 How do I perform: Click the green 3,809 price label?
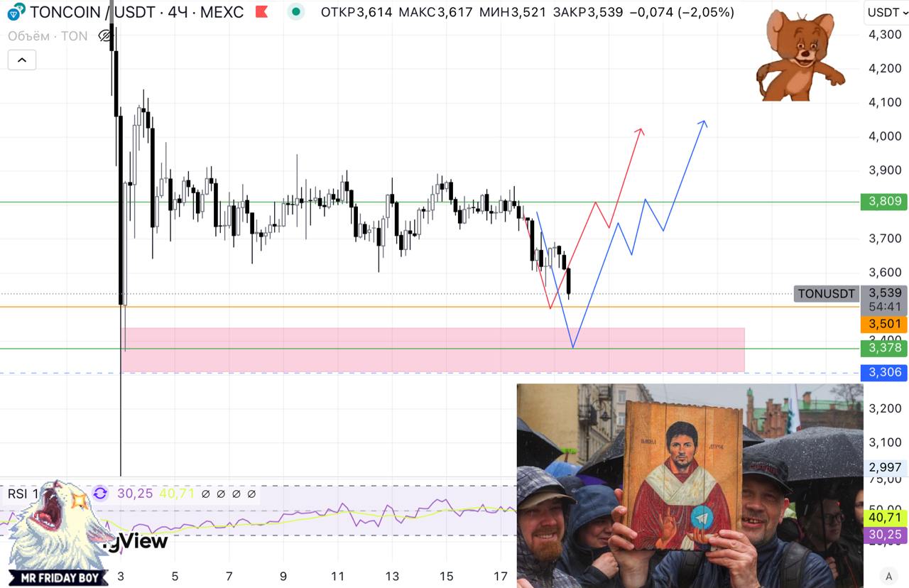884,202
